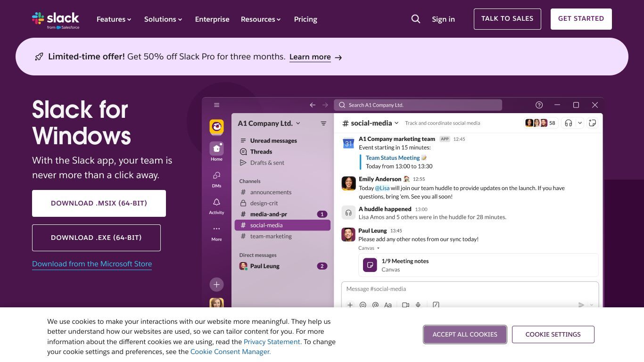Open the 1/9 Meeting notes canvas

click(x=478, y=265)
